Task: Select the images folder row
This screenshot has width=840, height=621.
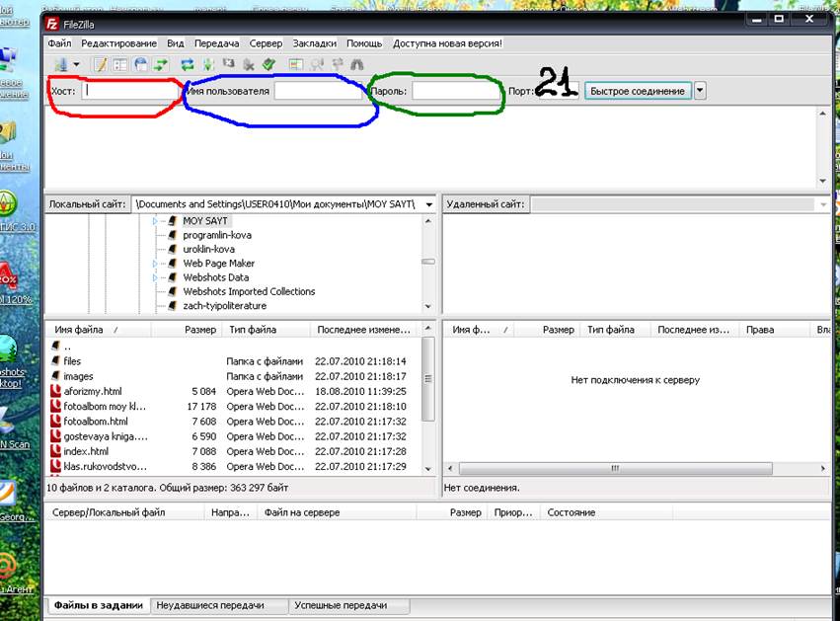Action: [234, 376]
